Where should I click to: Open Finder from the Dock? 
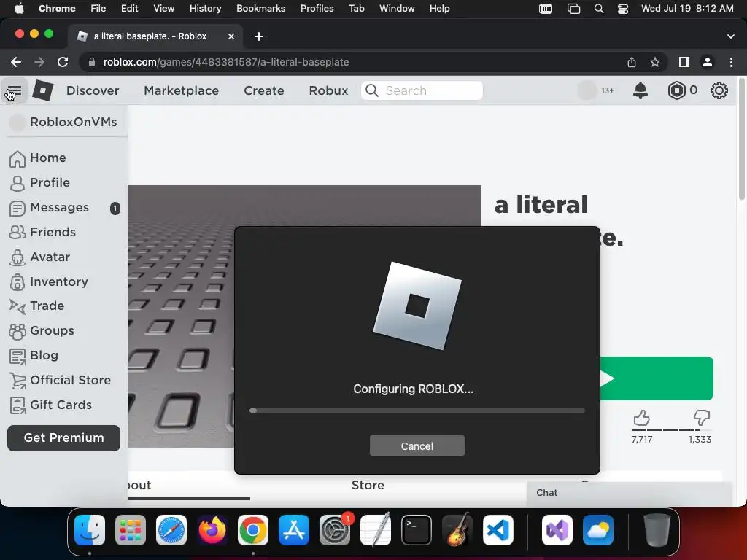(x=90, y=530)
